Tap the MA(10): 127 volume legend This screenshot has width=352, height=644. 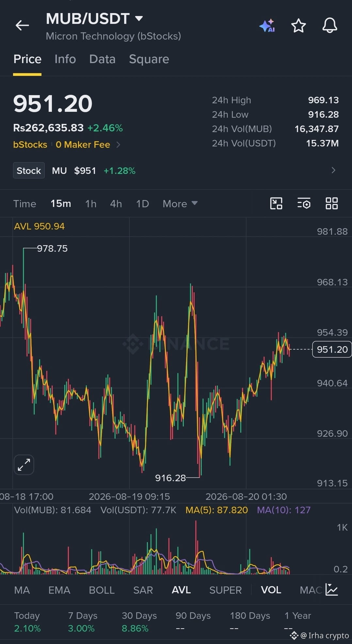283,510
